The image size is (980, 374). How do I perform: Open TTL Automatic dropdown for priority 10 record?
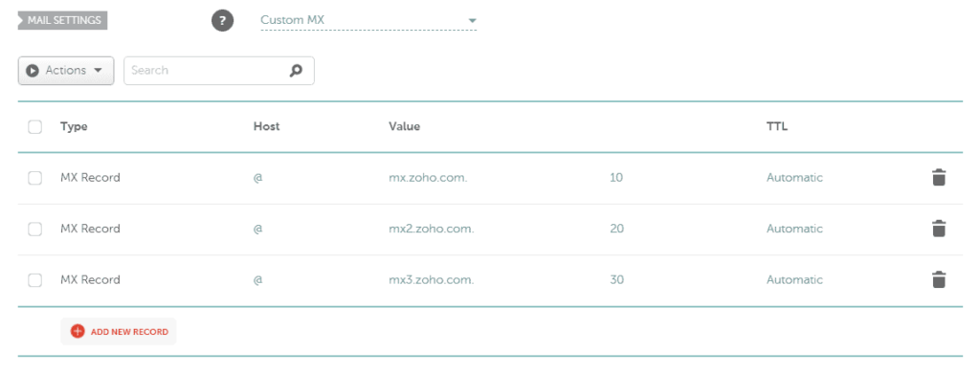(x=794, y=177)
